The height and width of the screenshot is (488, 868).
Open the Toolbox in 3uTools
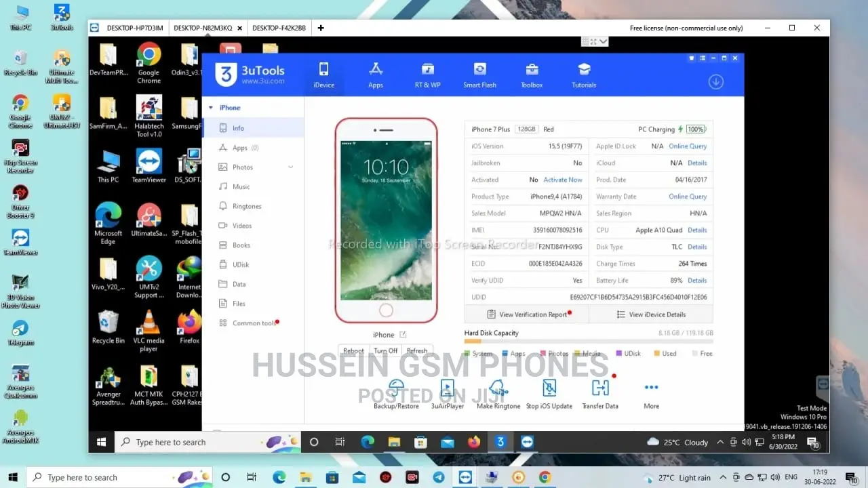[532, 75]
